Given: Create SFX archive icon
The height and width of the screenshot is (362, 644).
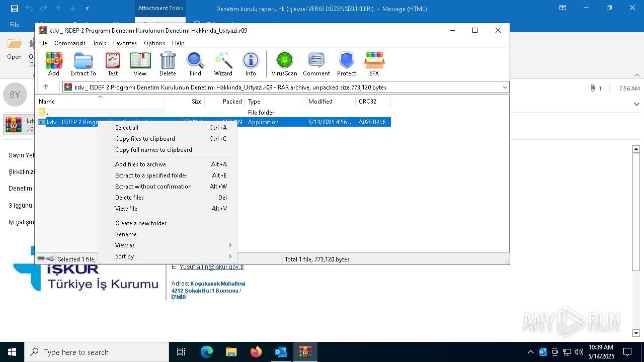Looking at the screenshot, I should tap(374, 64).
